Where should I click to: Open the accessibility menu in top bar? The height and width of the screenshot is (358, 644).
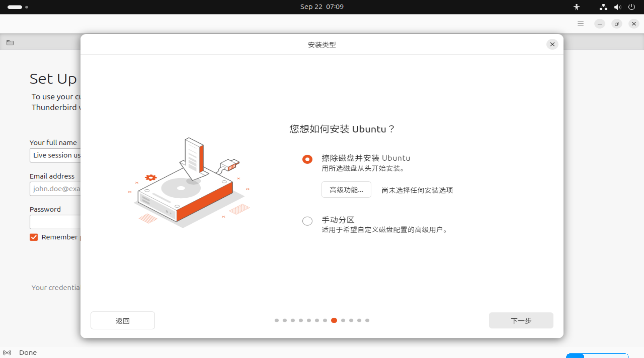pyautogui.click(x=576, y=7)
